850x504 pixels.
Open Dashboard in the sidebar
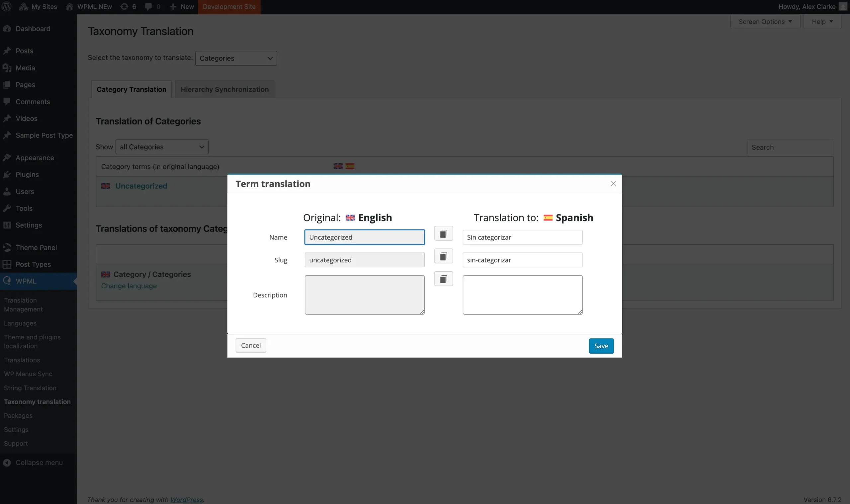click(x=39, y=29)
